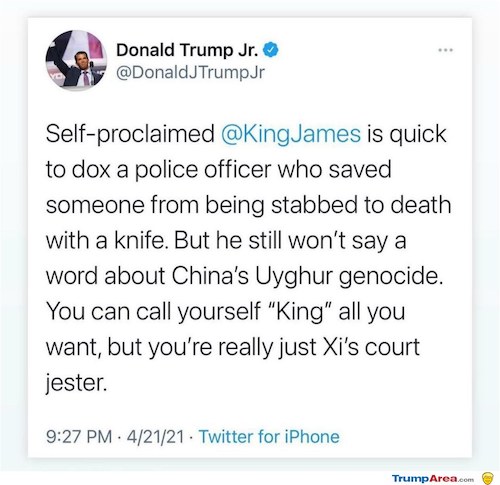
Task: Click the @DonaldJTrumpJr handle
Action: tap(190, 72)
